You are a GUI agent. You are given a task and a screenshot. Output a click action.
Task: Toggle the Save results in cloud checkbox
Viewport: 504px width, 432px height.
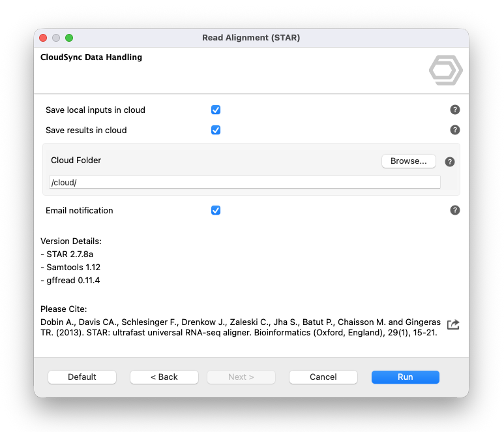(x=216, y=130)
